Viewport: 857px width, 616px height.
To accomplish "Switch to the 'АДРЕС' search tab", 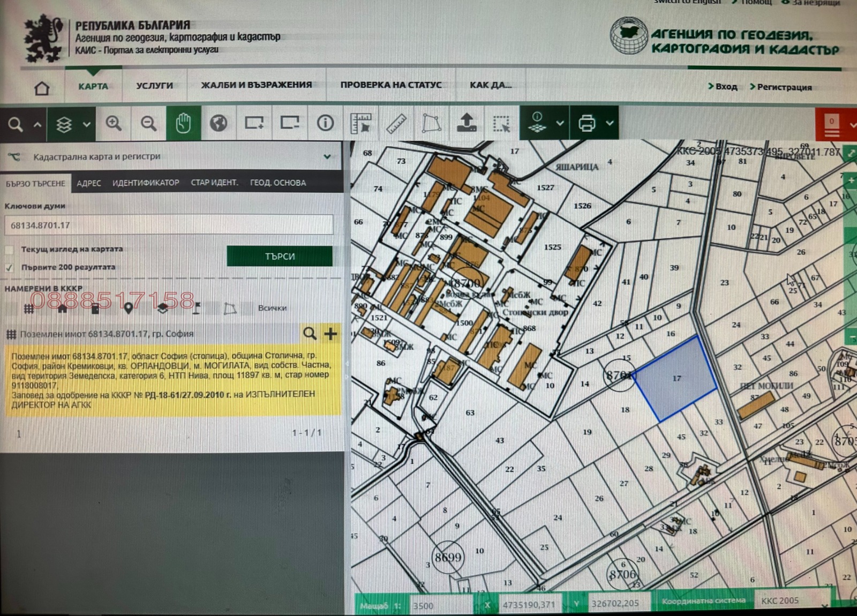I will click(x=88, y=183).
